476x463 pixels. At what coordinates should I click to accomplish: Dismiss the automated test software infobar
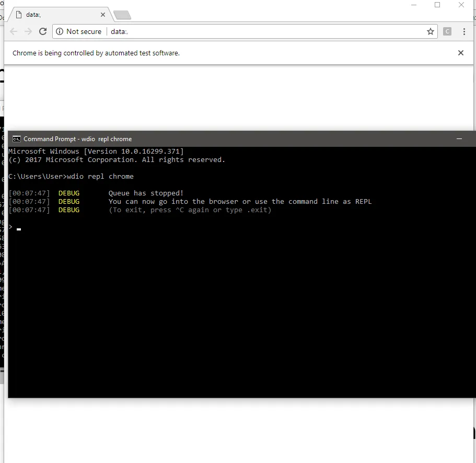click(460, 53)
